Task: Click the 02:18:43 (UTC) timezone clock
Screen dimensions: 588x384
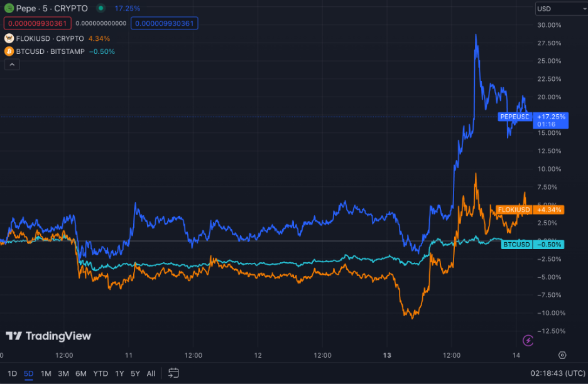Action: point(558,373)
